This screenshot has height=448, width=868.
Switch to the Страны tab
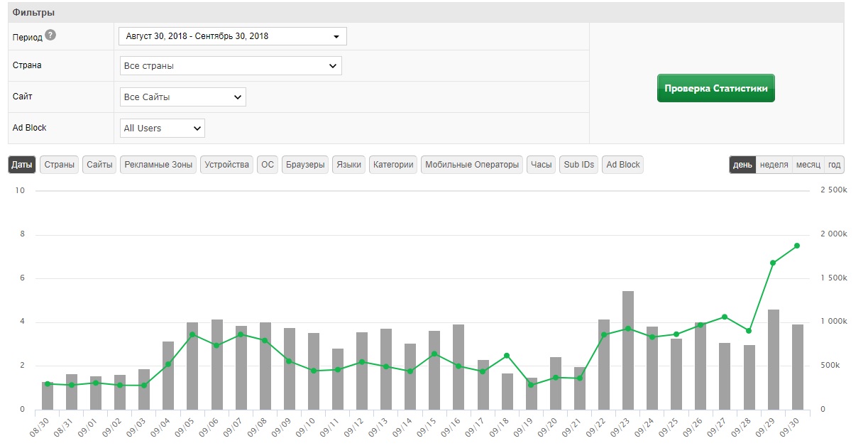[x=60, y=165]
